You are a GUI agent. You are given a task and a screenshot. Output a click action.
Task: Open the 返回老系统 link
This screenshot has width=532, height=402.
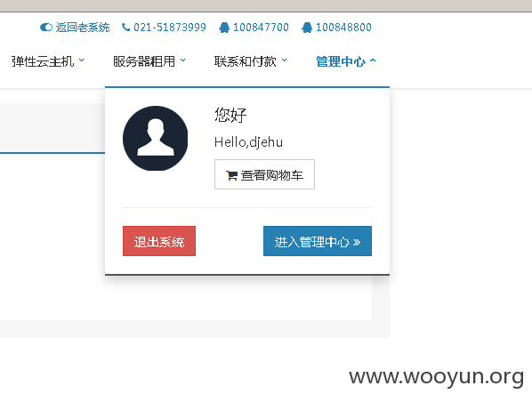coord(83,28)
